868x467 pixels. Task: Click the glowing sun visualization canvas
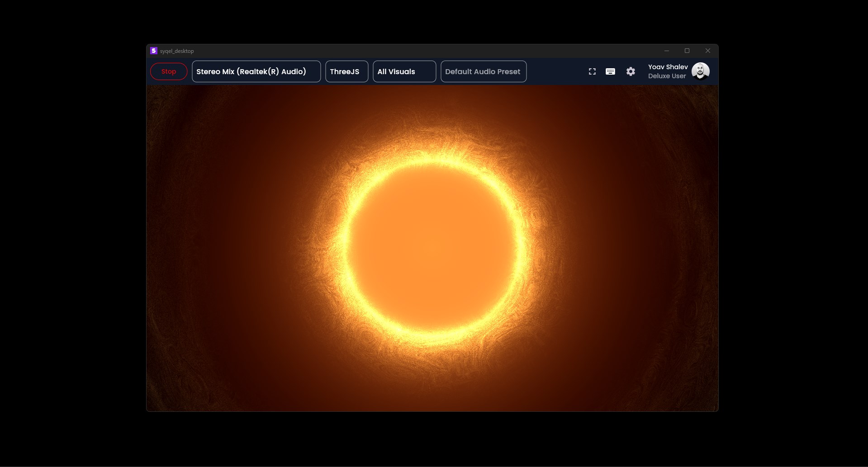[x=432, y=249]
